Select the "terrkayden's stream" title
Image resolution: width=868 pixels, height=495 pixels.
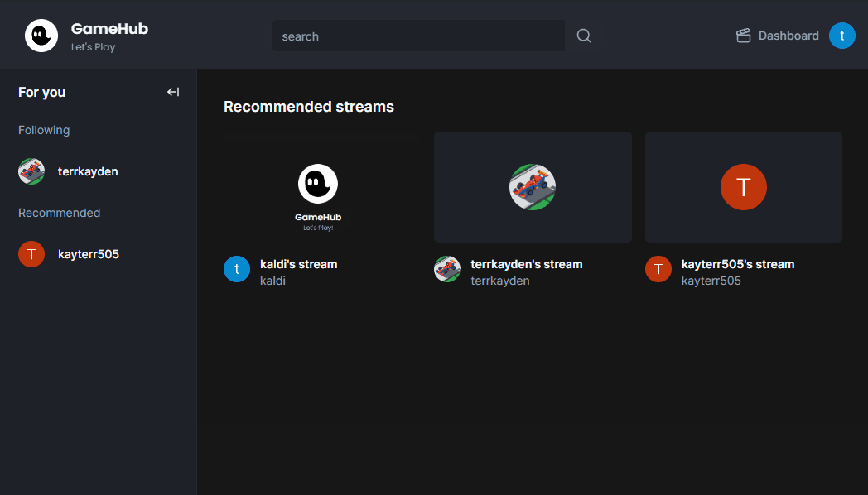tap(527, 264)
